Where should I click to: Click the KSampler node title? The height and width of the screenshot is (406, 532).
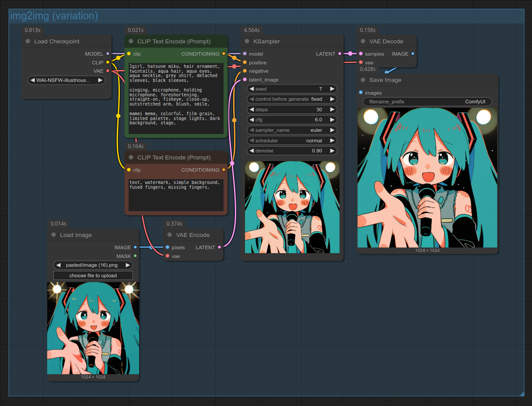pos(266,42)
